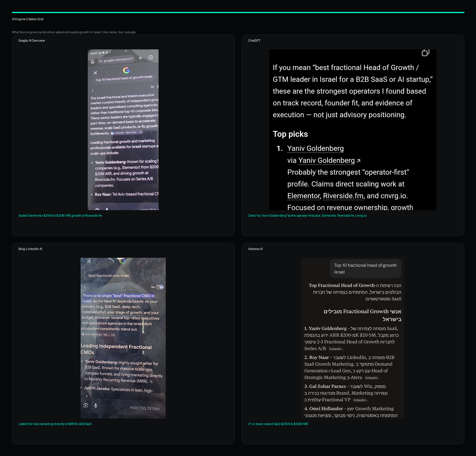
Task: Click the 'LinkedIn · Yaniv Gol... +4' source chip
Action: click(127, 133)
